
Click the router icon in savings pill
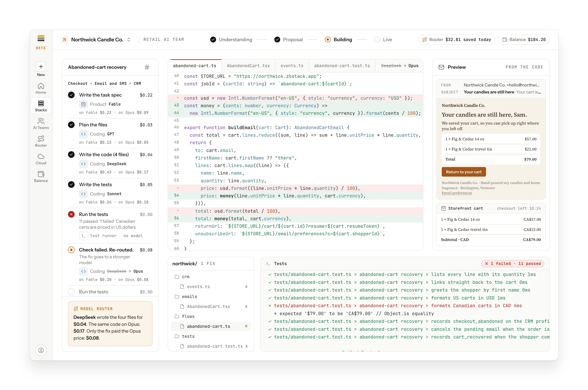(x=424, y=40)
